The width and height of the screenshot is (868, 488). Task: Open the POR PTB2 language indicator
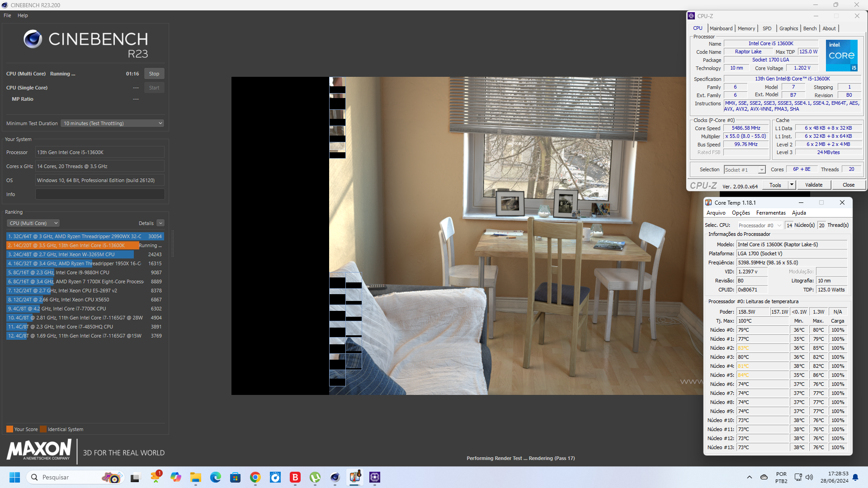[x=781, y=477]
